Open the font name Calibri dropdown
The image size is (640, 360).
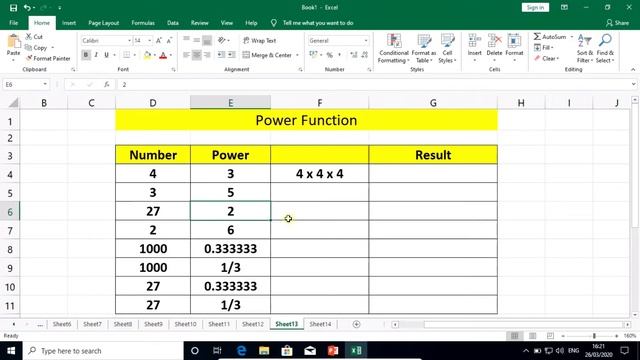tap(129, 40)
